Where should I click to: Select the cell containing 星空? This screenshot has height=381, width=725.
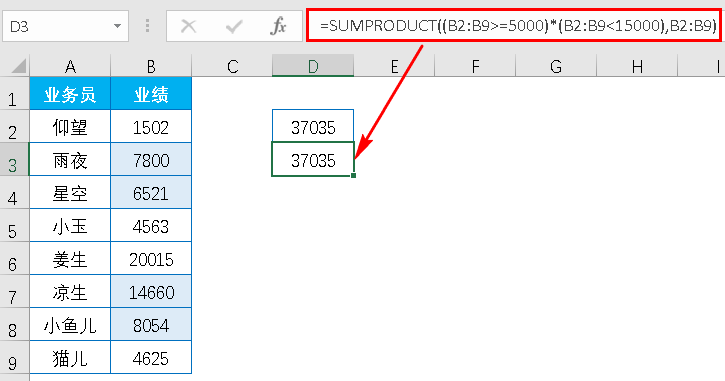coord(70,192)
